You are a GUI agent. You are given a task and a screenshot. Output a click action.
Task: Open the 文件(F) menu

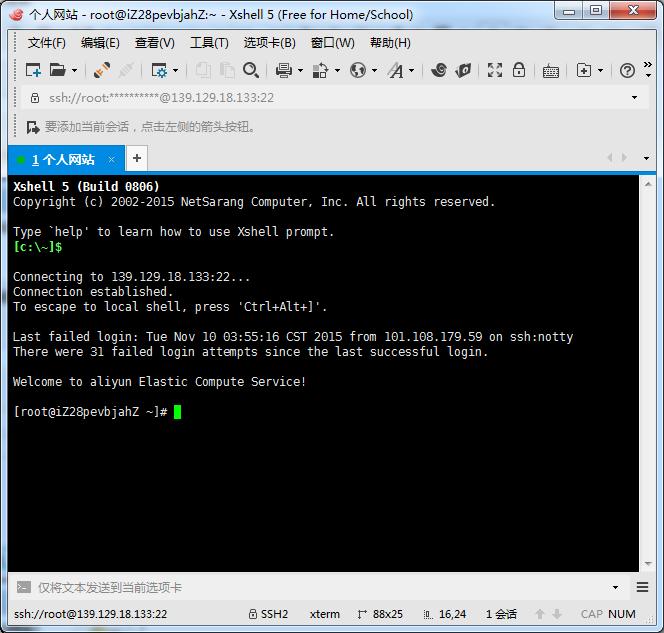pos(46,43)
